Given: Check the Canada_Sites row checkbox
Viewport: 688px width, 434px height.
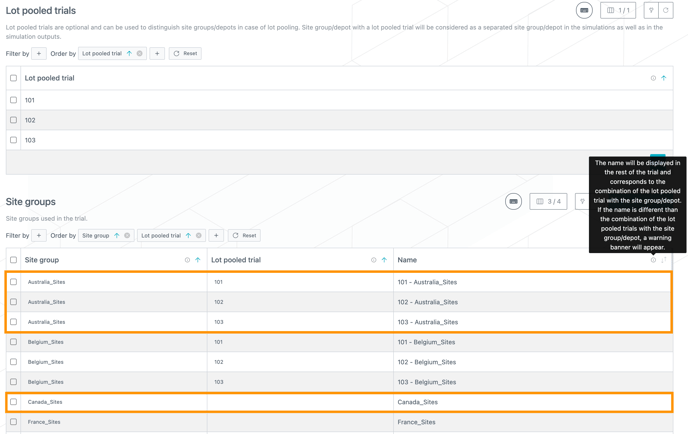Looking at the screenshot, I should point(14,402).
